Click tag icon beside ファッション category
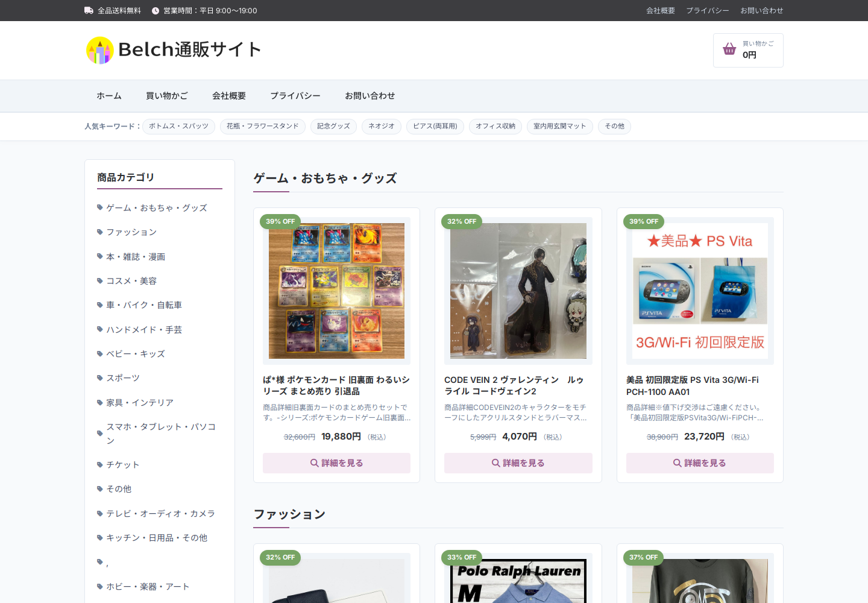The width and height of the screenshot is (868, 603). point(100,232)
